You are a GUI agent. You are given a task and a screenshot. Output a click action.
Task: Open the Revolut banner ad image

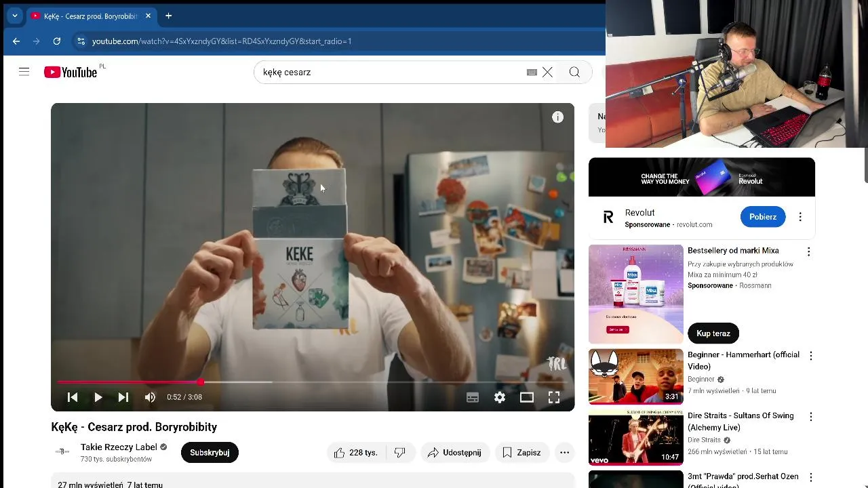point(702,178)
